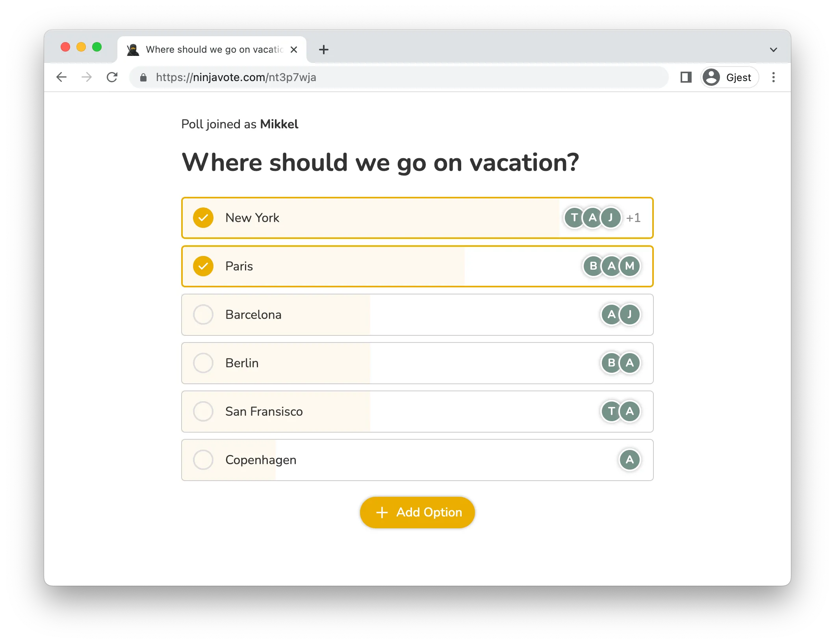Open a new browser tab
The image size is (835, 644).
point(323,50)
